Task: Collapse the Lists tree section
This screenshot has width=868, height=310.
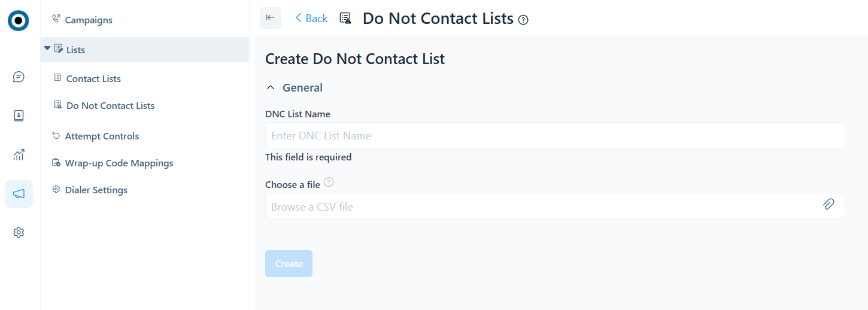Action: tap(47, 48)
